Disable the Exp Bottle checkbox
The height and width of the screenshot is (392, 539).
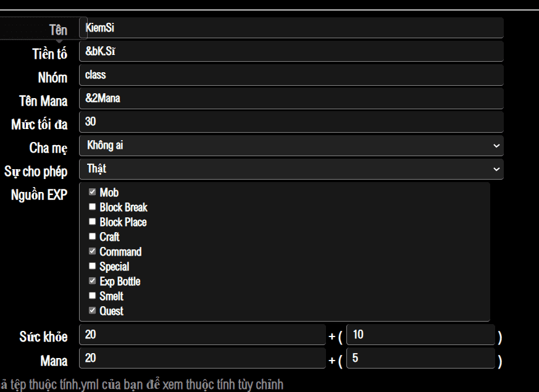93,281
